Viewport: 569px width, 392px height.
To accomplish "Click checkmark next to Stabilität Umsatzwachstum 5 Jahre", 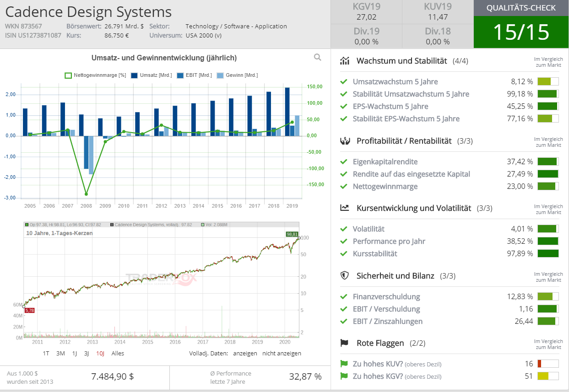I will click(344, 94).
